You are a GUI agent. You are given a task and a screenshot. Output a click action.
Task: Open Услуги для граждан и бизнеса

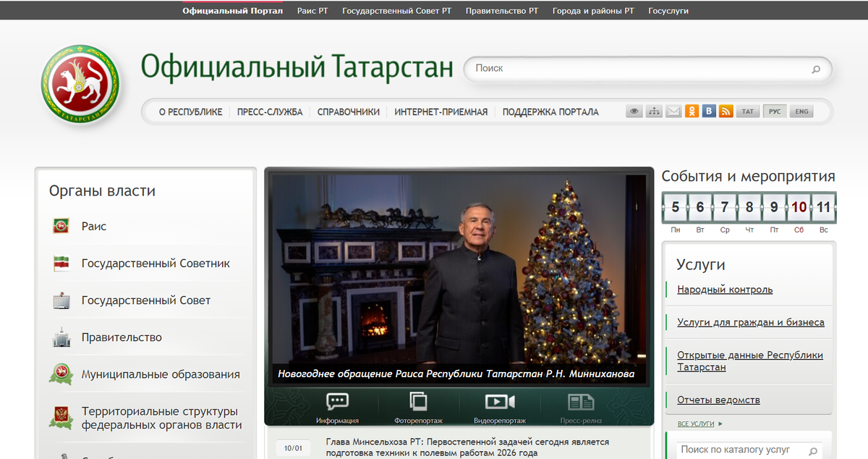click(751, 323)
